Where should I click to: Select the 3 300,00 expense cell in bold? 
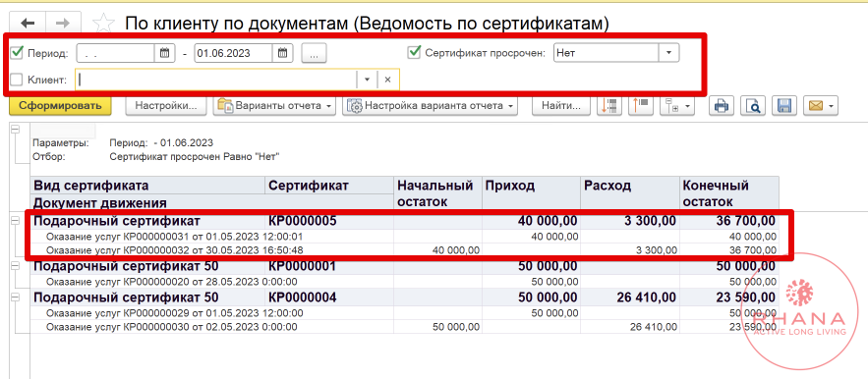tap(630, 221)
